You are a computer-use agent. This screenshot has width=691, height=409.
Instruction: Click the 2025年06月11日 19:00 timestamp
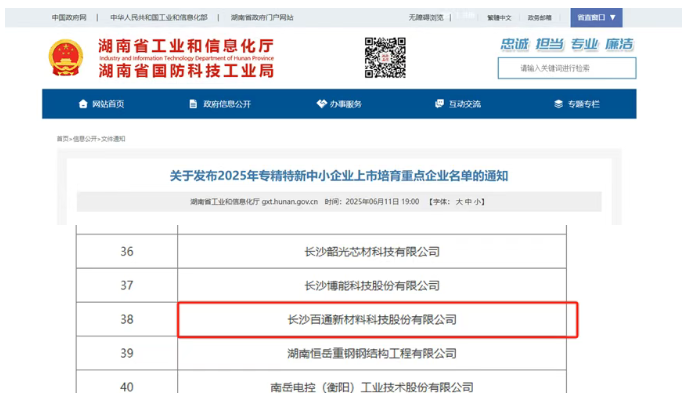(382, 202)
